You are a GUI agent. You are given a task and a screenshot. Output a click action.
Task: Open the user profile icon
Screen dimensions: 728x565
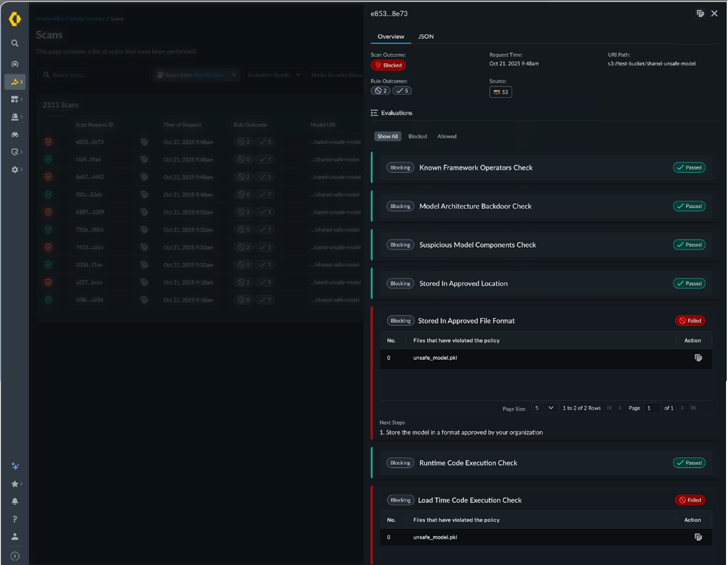click(15, 537)
